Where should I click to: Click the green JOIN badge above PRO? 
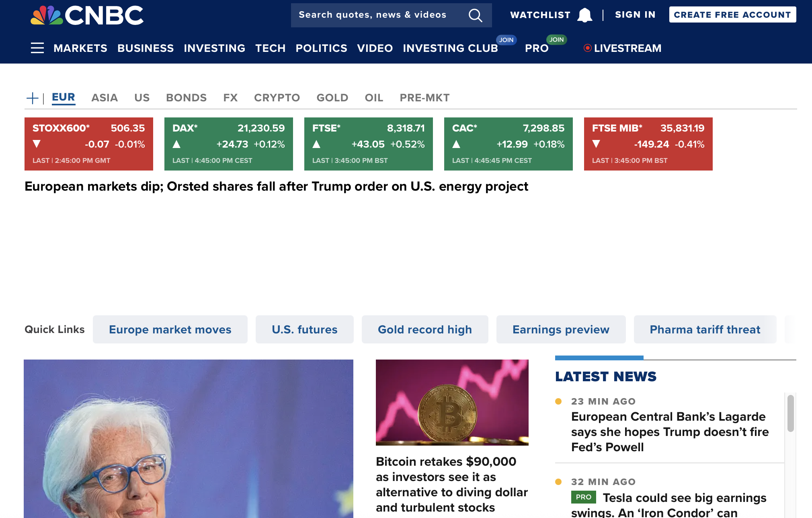(x=556, y=39)
